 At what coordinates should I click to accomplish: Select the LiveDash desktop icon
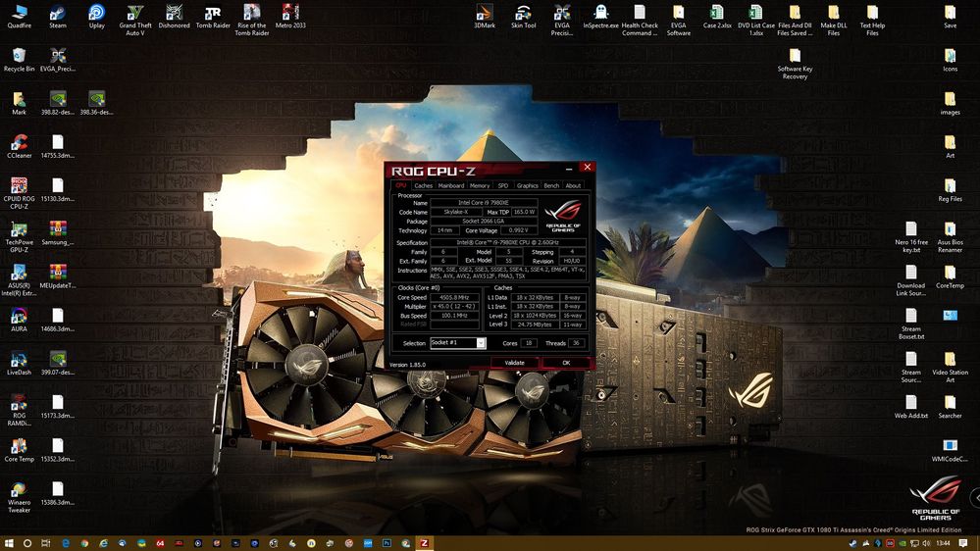click(x=20, y=364)
